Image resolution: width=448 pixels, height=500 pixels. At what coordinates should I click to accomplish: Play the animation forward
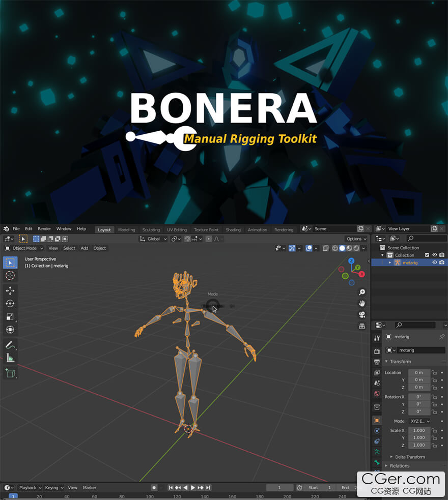pyautogui.click(x=193, y=488)
